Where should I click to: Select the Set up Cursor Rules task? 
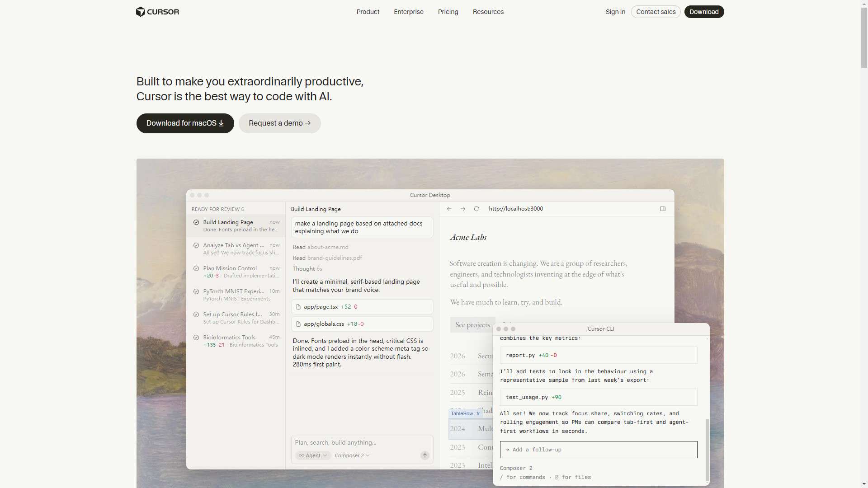point(236,318)
